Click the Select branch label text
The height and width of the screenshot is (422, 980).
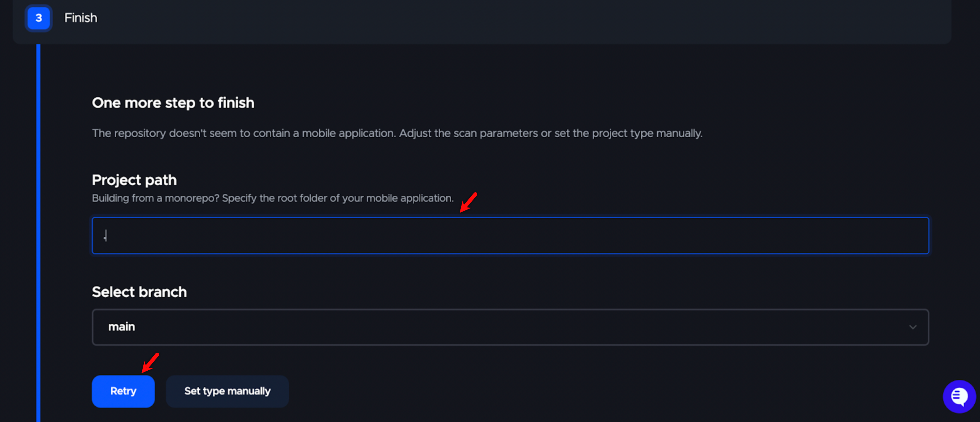point(139,292)
